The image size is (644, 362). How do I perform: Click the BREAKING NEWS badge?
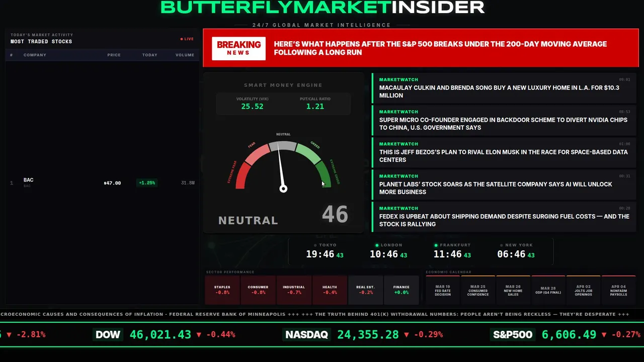point(238,48)
